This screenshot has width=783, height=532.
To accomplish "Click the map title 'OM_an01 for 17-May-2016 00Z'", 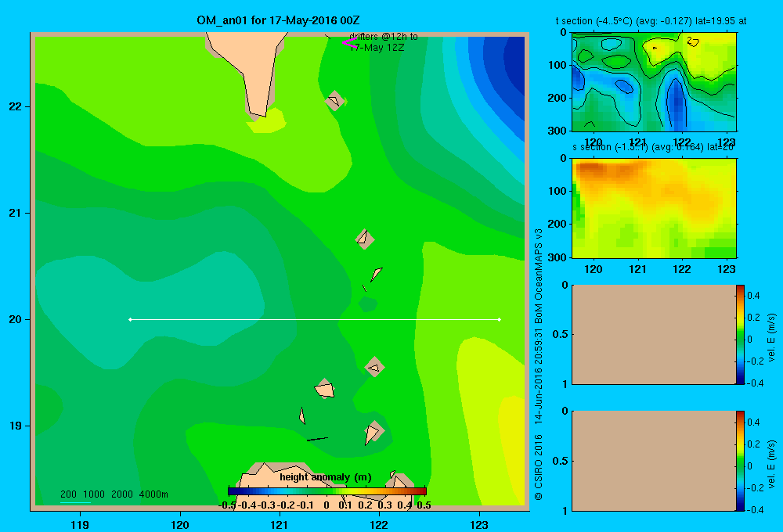I will click(278, 20).
